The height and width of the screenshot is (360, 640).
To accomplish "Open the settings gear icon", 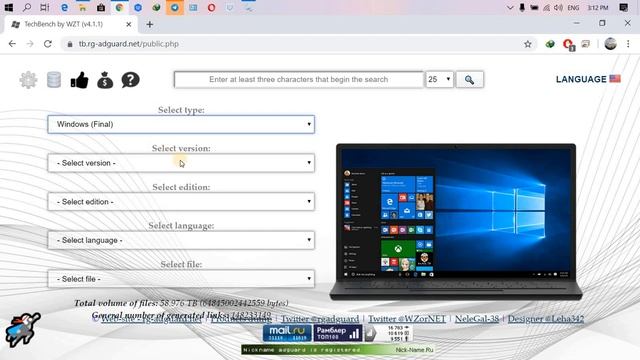I will pos(28,80).
